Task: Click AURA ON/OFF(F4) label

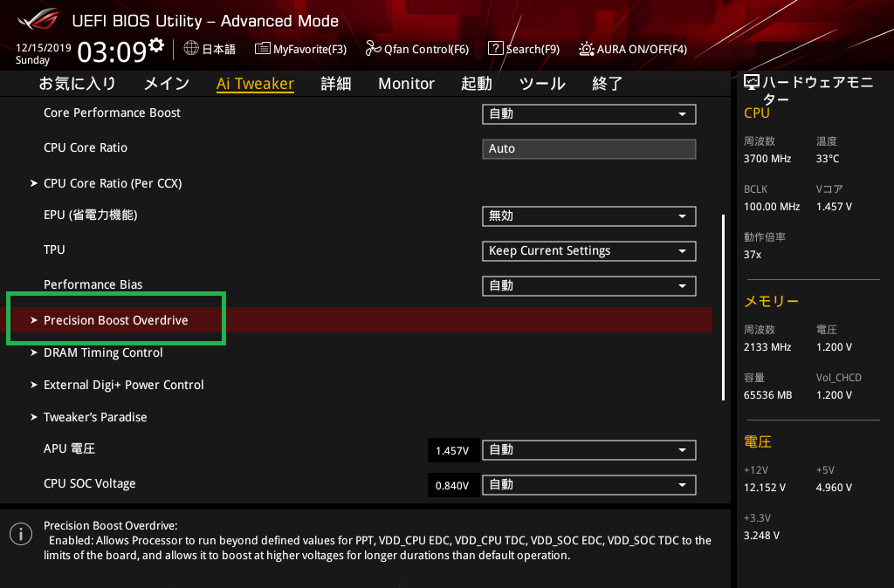Action: pos(642,49)
